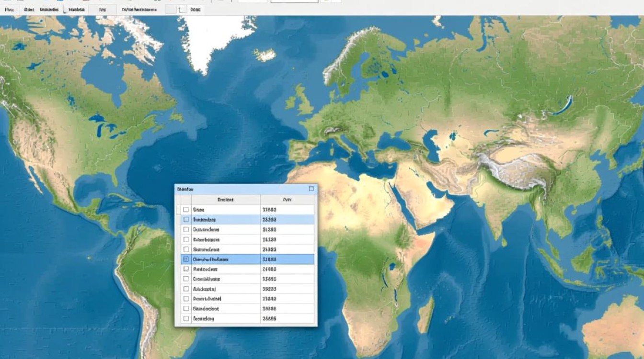Click the small icon on the dialog title bar
Viewport: 644px width, 359px height.
[x=312, y=189]
